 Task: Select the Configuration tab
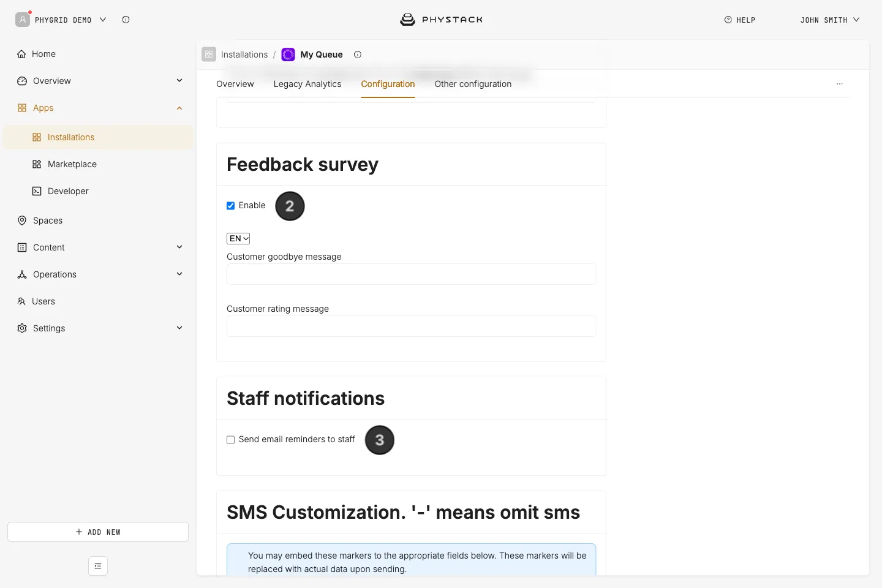[x=388, y=84]
